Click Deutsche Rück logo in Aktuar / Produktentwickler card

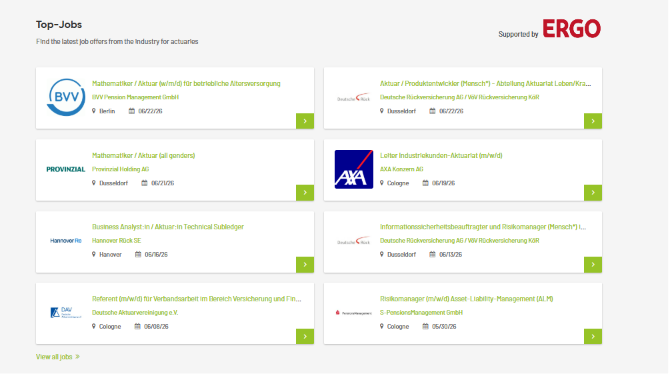click(354, 98)
